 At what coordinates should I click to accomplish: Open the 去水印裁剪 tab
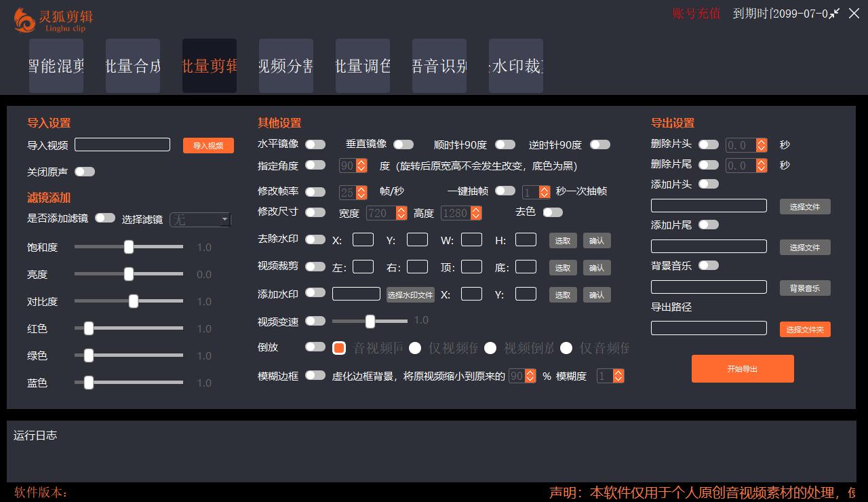[x=516, y=65]
